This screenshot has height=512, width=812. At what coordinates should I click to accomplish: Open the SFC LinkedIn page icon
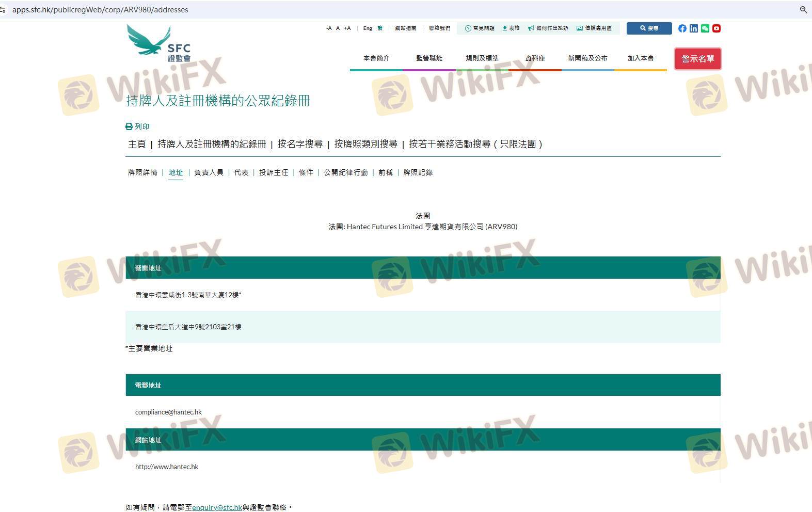(x=694, y=28)
